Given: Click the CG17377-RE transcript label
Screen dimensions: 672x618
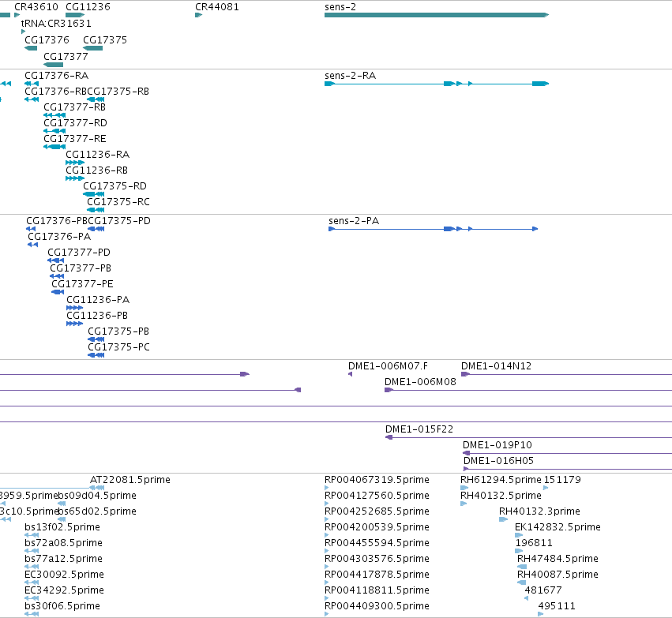Looking at the screenshot, I should 75,139.
